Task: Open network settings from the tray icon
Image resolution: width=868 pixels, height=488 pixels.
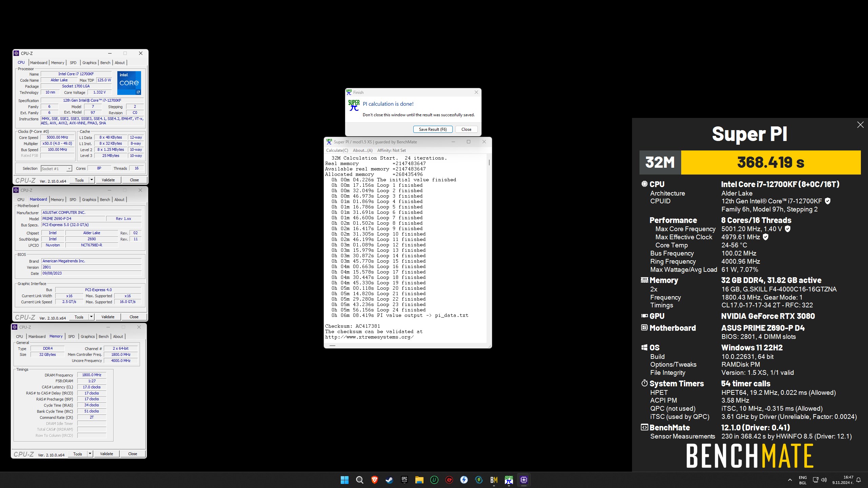Action: point(815,480)
